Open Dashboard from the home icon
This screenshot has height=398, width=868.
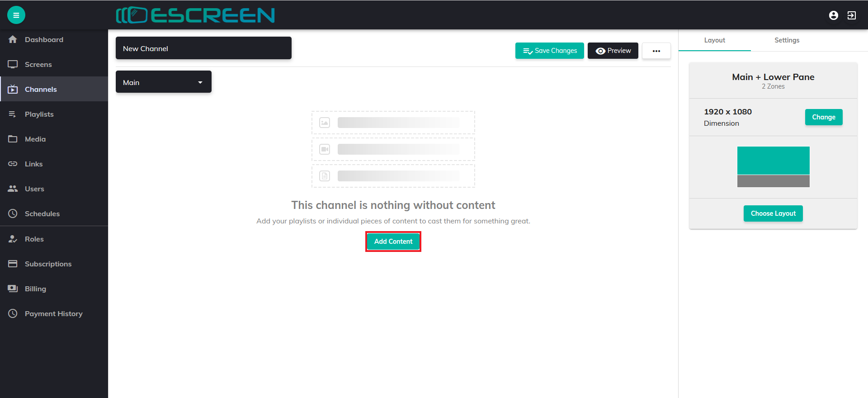coord(13,39)
